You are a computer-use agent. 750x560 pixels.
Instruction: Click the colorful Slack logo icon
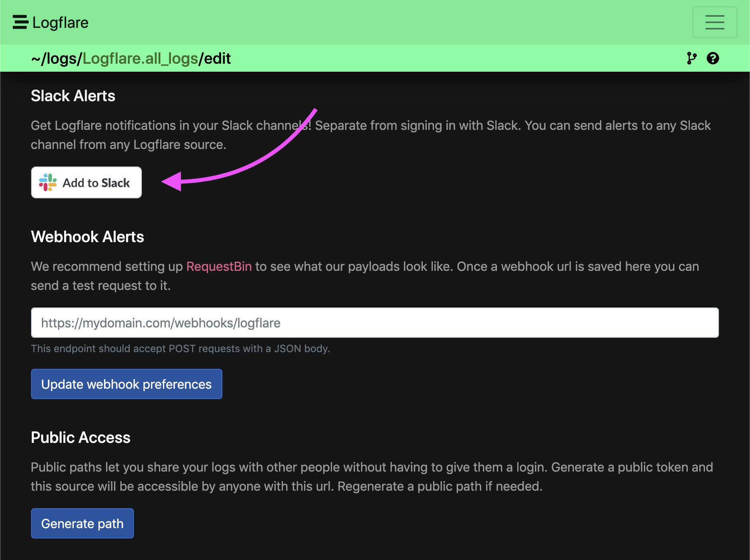point(48,182)
